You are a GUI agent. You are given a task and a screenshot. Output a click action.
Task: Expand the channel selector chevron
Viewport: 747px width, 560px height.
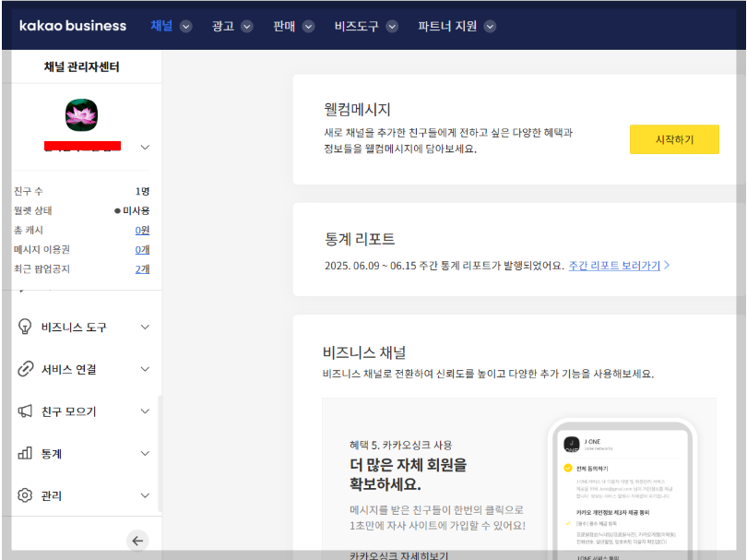tap(144, 147)
